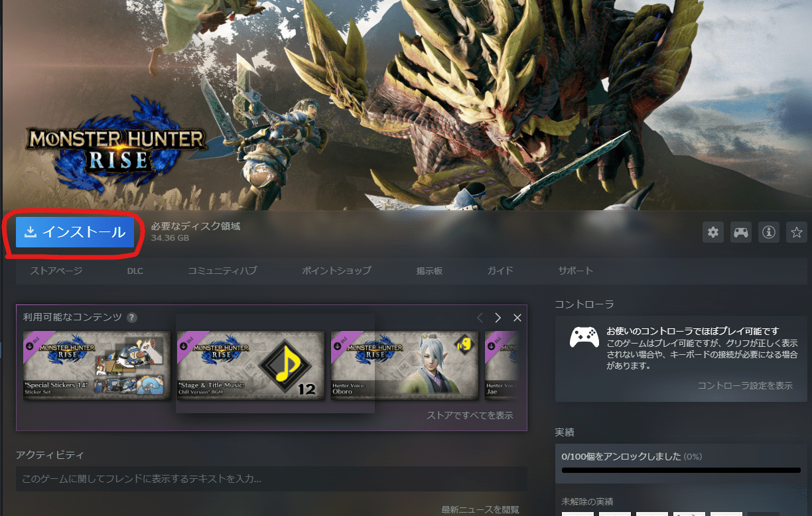Open Hunter Voice Oboro DLC card
The image size is (812, 516).
tap(405, 365)
